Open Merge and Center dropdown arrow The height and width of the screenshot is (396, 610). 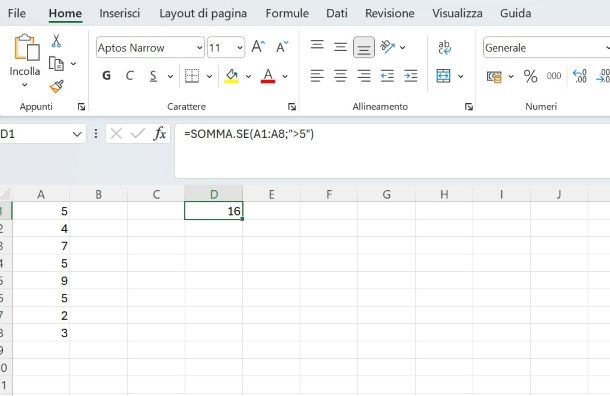461,76
